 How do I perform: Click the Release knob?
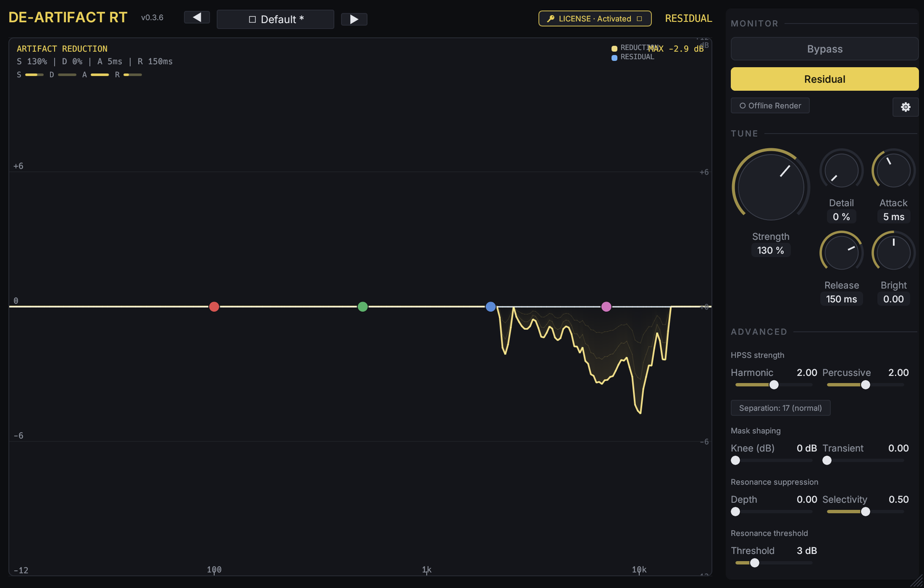point(841,252)
